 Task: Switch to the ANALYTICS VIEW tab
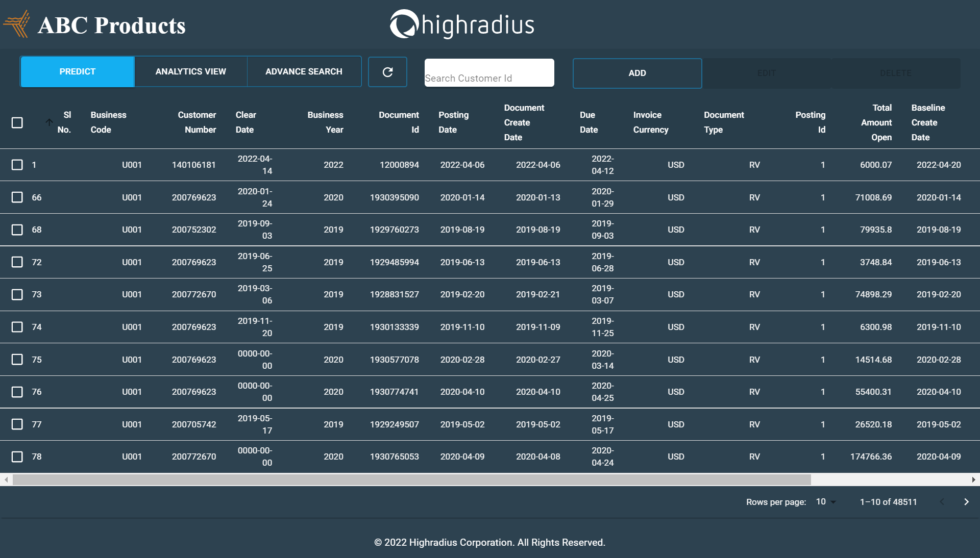[190, 71]
